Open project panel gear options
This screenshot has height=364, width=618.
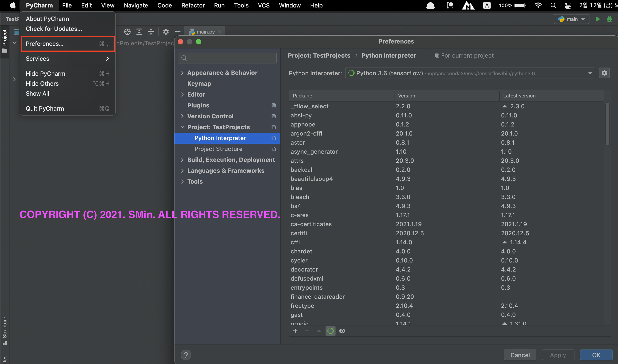tap(166, 32)
